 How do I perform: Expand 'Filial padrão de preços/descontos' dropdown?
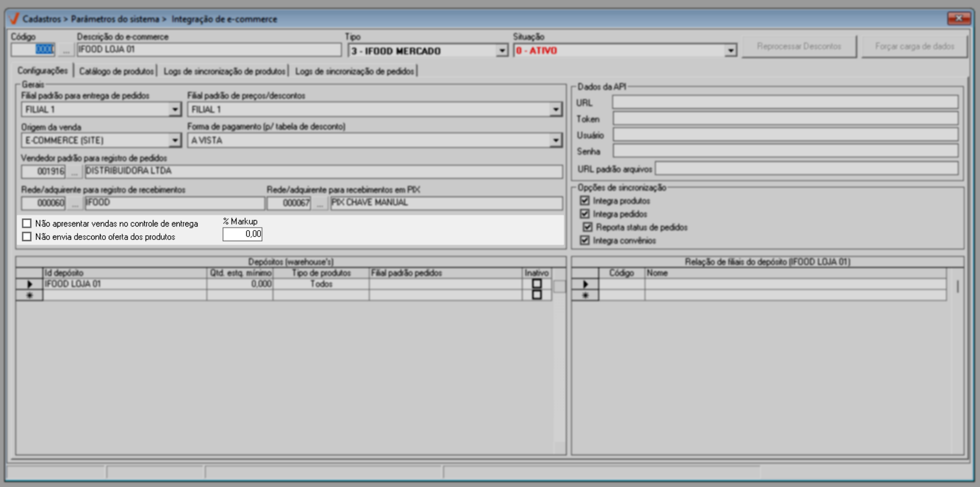556,109
